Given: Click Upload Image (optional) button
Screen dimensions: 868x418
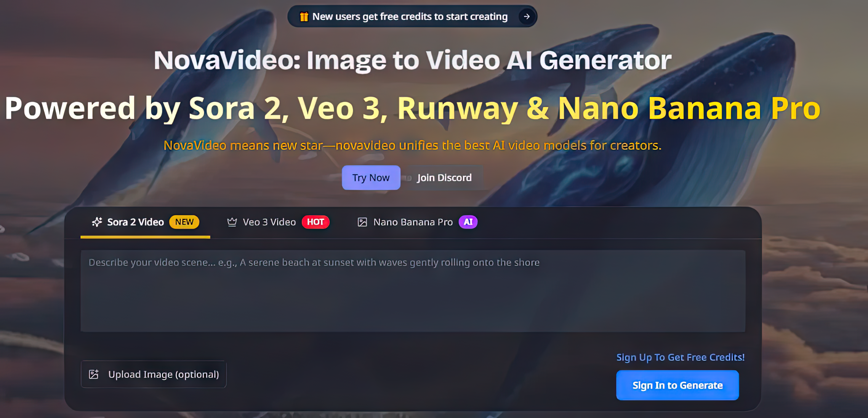Looking at the screenshot, I should coord(154,374).
